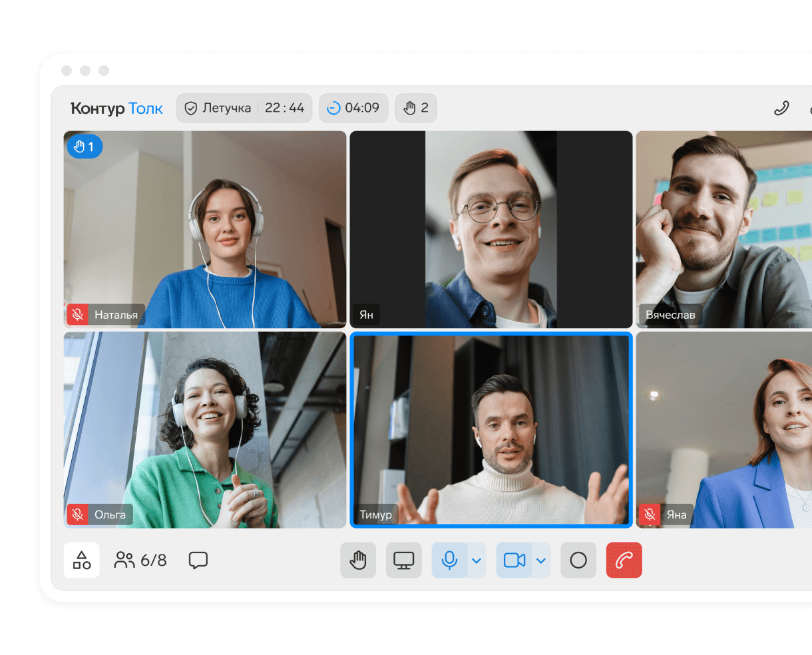Select Ольга's video tile
The height and width of the screenshot is (655, 812).
pos(205,430)
